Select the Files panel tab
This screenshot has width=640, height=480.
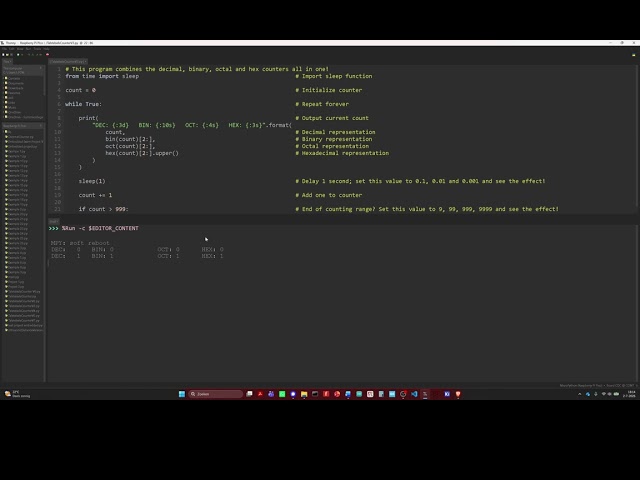coord(7,62)
